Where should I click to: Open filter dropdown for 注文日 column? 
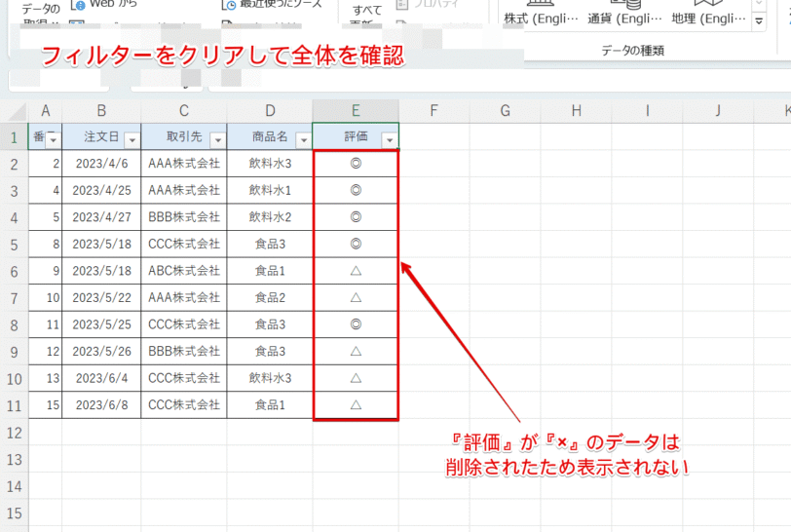point(132,140)
